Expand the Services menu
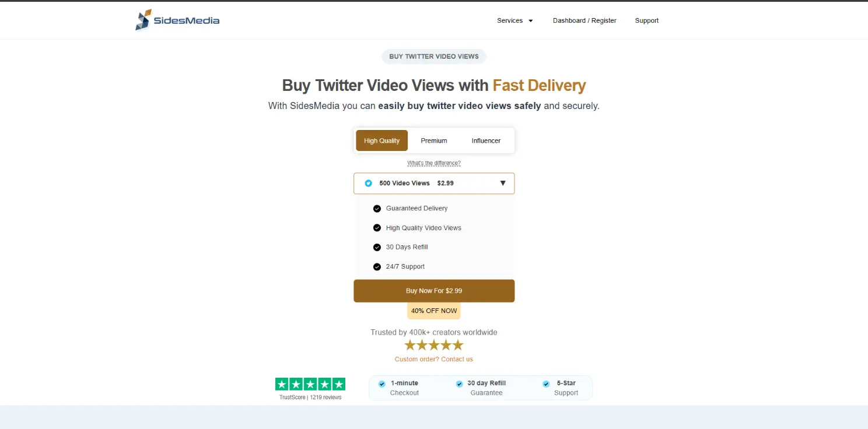The height and width of the screenshot is (429, 868). [514, 20]
